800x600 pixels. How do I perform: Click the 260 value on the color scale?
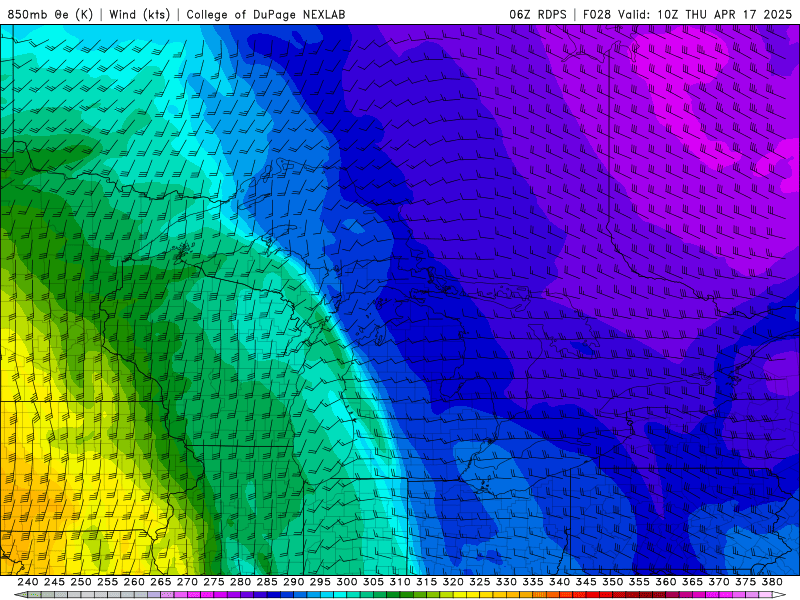click(x=134, y=582)
